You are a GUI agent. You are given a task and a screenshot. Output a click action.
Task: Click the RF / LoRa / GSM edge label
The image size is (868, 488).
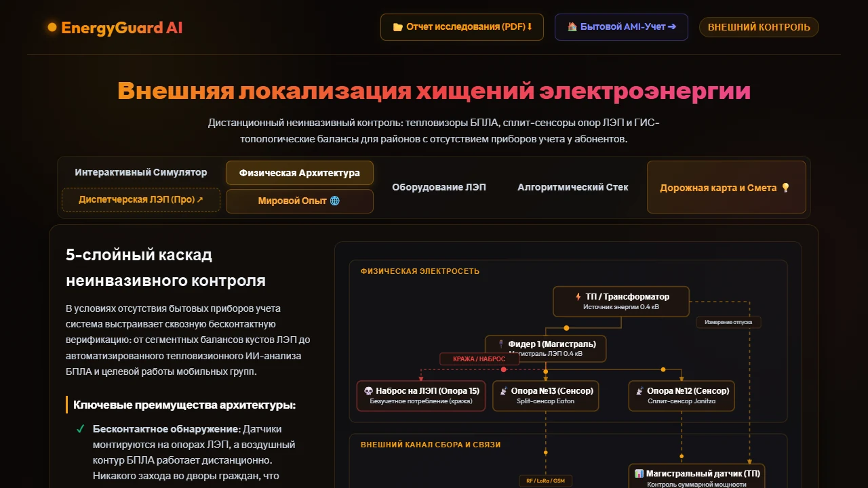coord(545,481)
